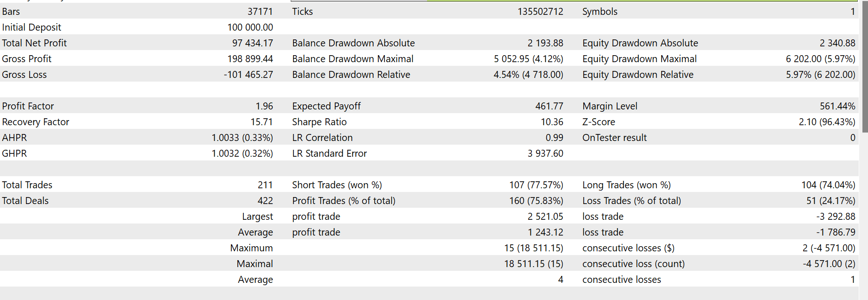Click the Profit Factor value 1.96
This screenshot has width=868, height=300.
click(264, 106)
